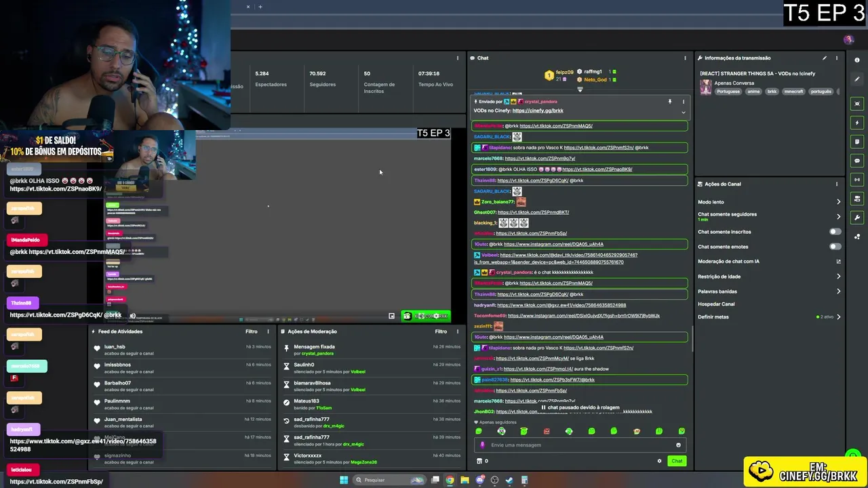868x488 pixels.
Task: Select the red angry emote in emote row
Action: [547, 431]
